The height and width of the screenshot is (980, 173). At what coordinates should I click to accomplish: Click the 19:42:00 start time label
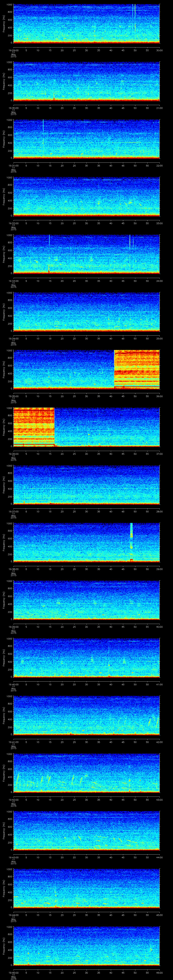pos(13,800)
